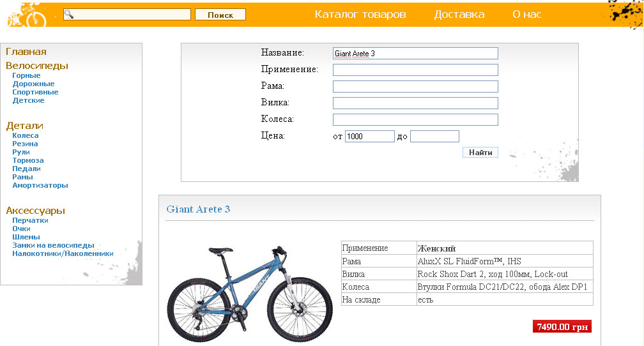Open Амортизаторы parts link
644x346 pixels.
pyautogui.click(x=40, y=186)
